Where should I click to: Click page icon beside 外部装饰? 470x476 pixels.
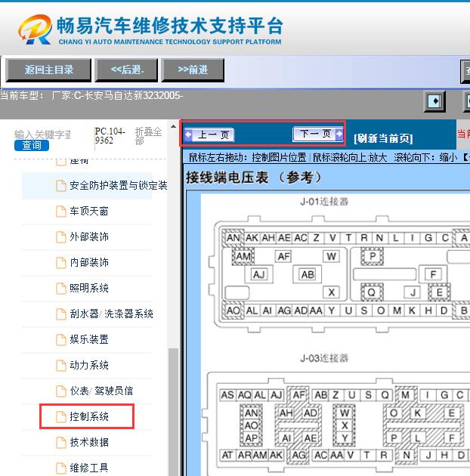click(x=61, y=237)
